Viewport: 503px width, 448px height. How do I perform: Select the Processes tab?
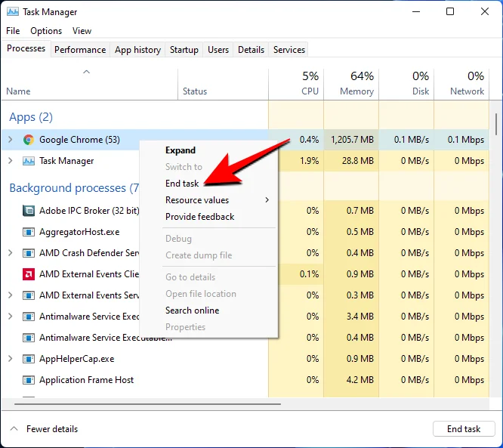tap(26, 48)
